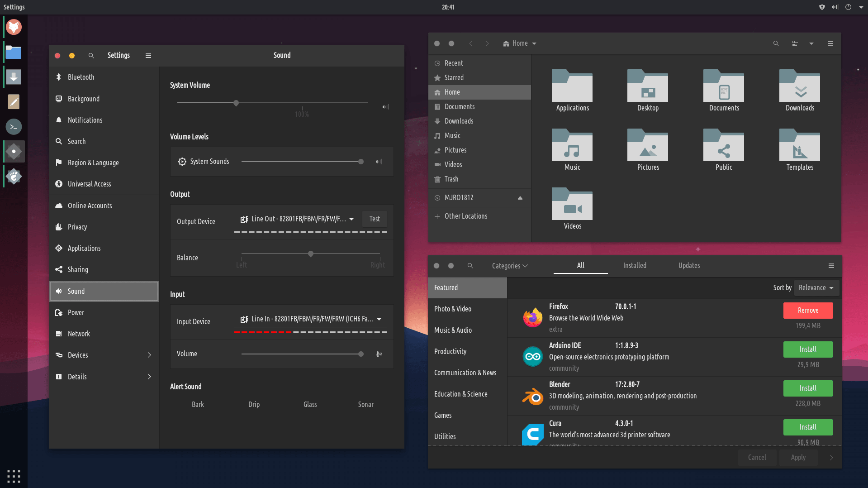This screenshot has width=868, height=488.
Task: Mute the input microphone icon
Action: click(x=379, y=354)
